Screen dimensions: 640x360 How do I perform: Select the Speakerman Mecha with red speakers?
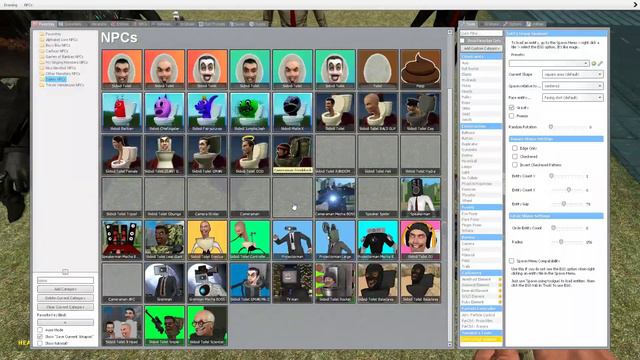[x=122, y=240]
